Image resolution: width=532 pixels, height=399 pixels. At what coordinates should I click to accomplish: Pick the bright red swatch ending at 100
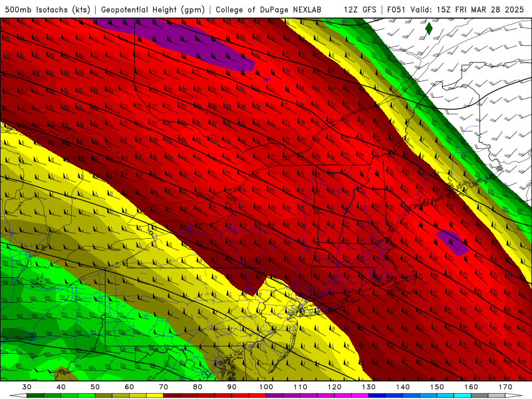[x=257, y=396]
